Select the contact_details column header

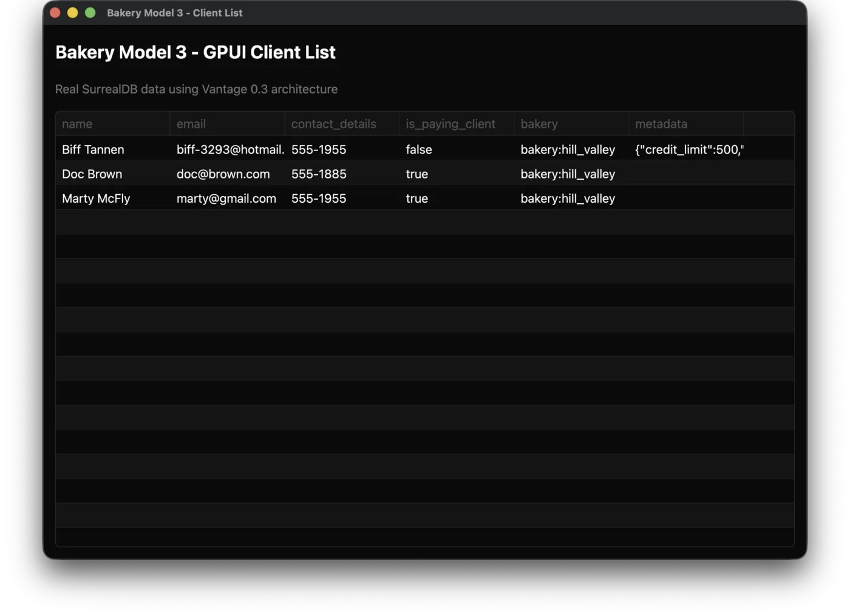tap(342, 124)
